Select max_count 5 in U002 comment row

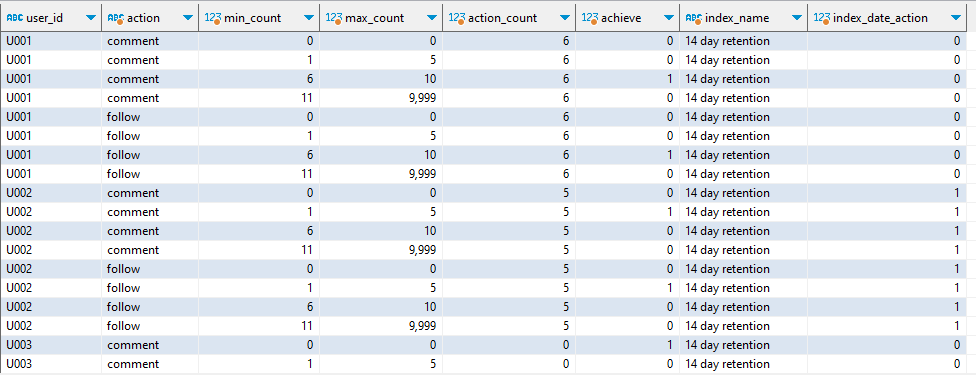point(433,212)
